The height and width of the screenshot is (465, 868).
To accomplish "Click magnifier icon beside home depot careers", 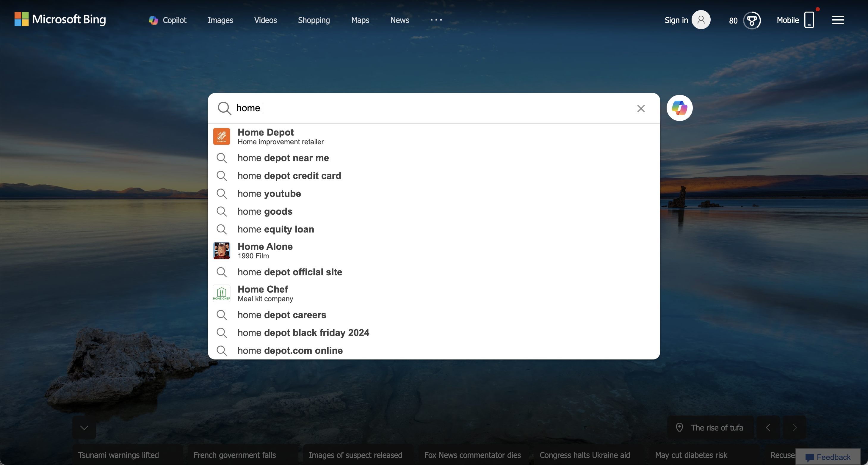I will [221, 315].
